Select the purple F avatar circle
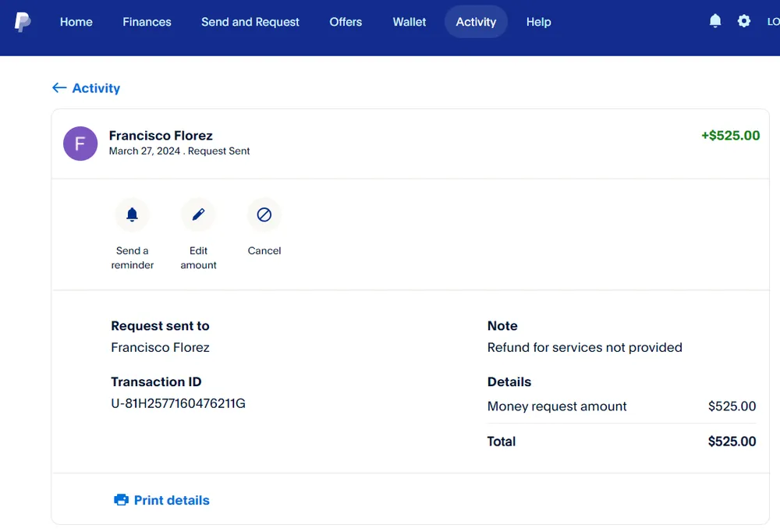This screenshot has height=532, width=780. click(x=80, y=144)
